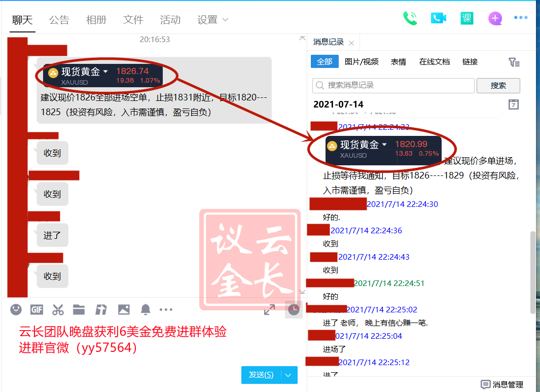The width and height of the screenshot is (540, 392).
Task: Select the 在线文档 filter tab
Action: tap(434, 62)
